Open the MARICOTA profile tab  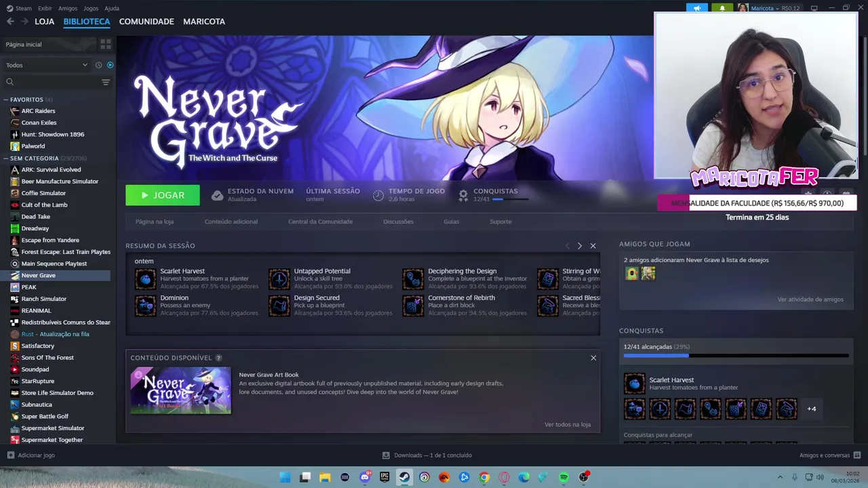[x=204, y=22]
